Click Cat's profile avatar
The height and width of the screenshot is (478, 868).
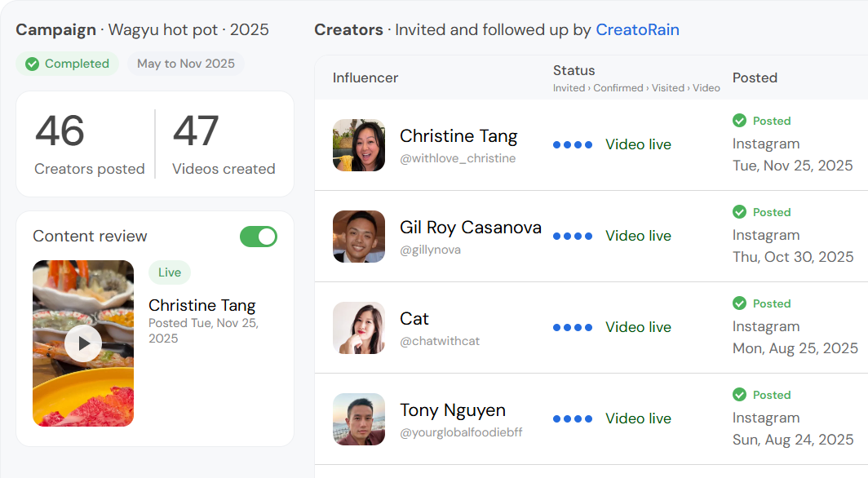click(x=359, y=328)
